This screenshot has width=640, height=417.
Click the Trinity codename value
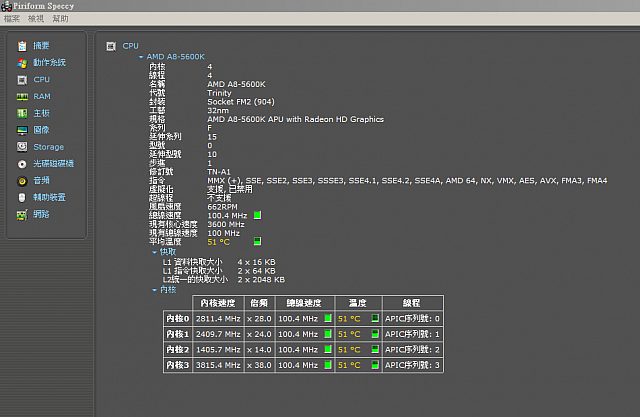(219, 93)
